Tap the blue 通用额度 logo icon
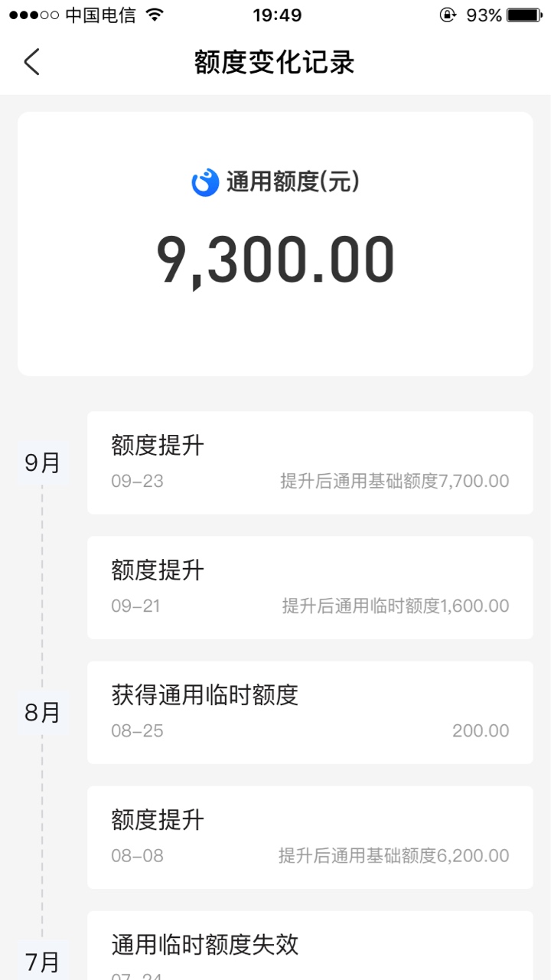The height and width of the screenshot is (980, 551). pyautogui.click(x=205, y=182)
